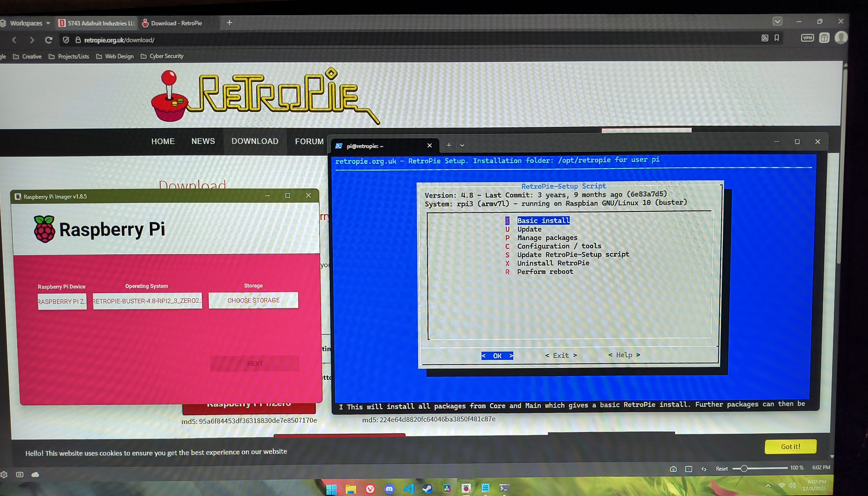Screen dimensions: 868x496
Task: Reload the RetroPie page
Action: pos(49,40)
